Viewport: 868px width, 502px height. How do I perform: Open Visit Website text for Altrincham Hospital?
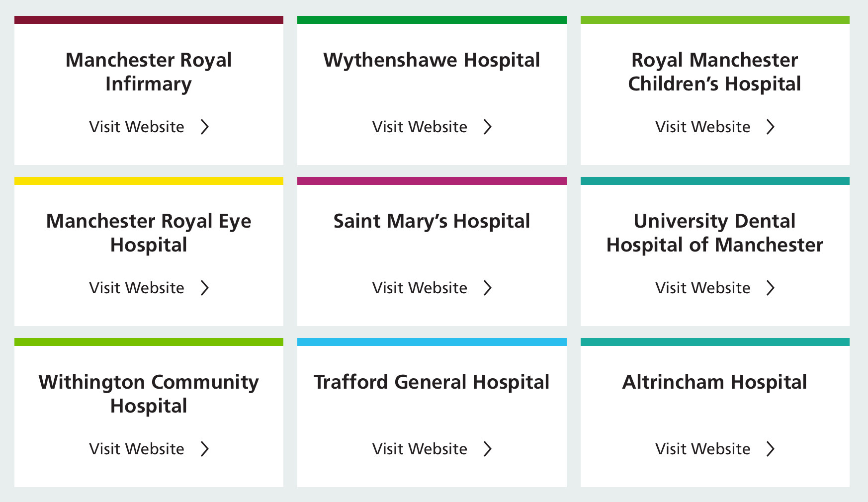pyautogui.click(x=702, y=449)
